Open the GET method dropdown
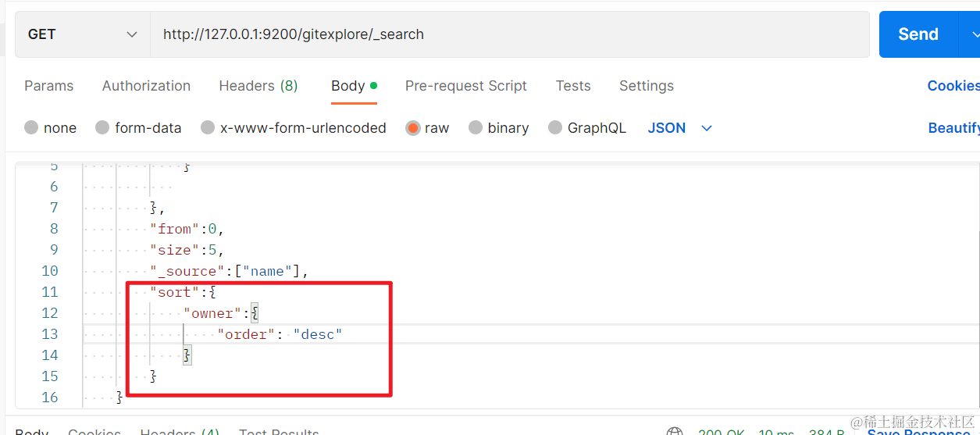980x435 pixels. point(83,34)
